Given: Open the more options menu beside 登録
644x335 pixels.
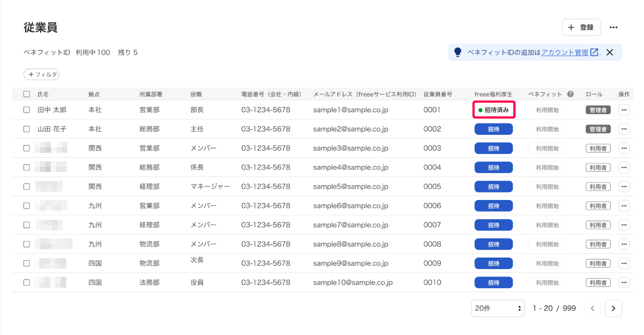Looking at the screenshot, I should coord(613,27).
